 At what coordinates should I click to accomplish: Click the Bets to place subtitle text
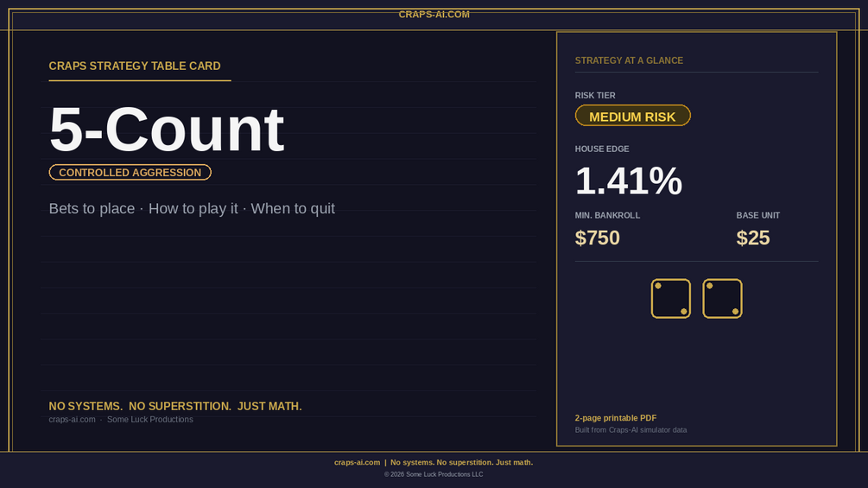(x=92, y=209)
